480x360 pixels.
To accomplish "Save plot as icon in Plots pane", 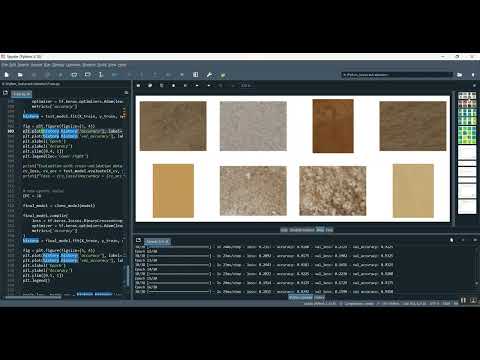I will (x=138, y=86).
